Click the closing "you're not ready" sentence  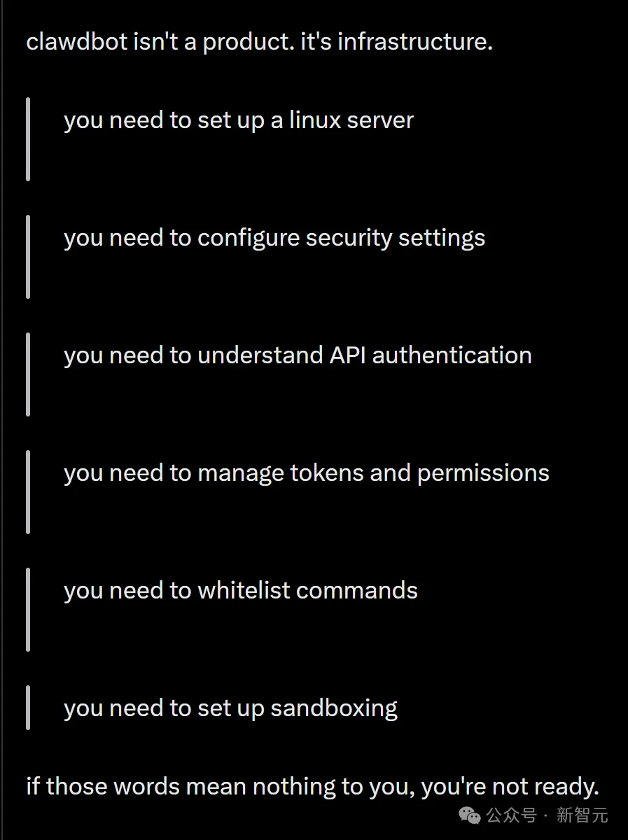[312, 787]
